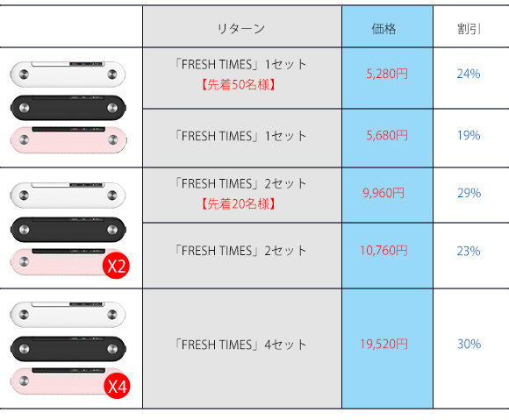The width and height of the screenshot is (509, 420).
Task: Click the 10,760円 price
Action: 384,251
